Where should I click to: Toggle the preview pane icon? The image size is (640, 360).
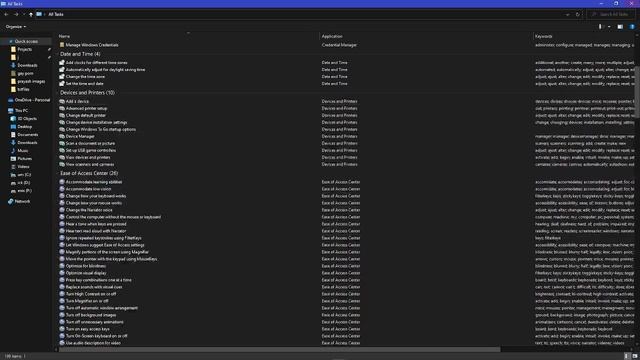tap(620, 27)
